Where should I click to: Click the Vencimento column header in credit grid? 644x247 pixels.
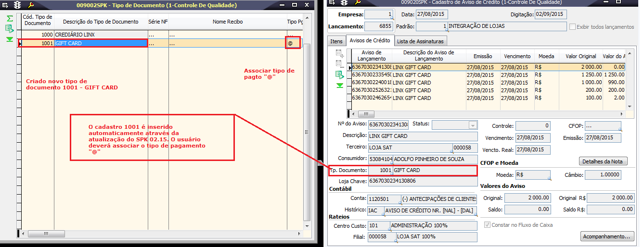click(x=517, y=56)
